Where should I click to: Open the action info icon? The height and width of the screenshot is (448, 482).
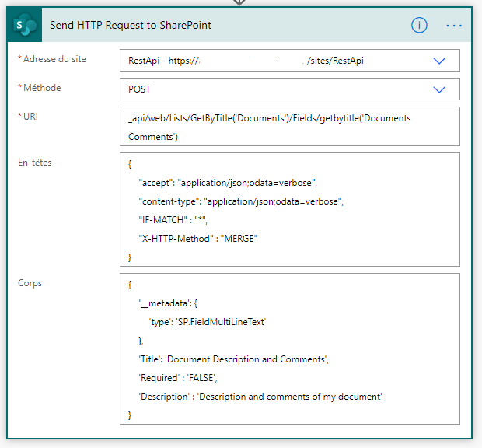pos(419,25)
